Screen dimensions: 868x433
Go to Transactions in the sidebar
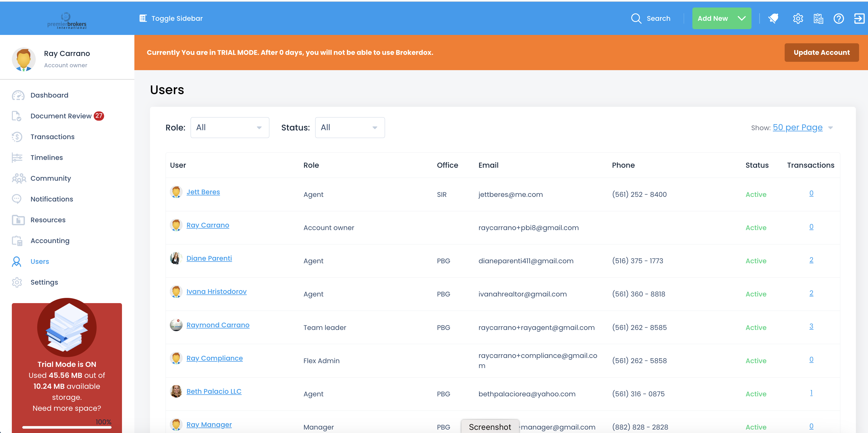(52, 137)
